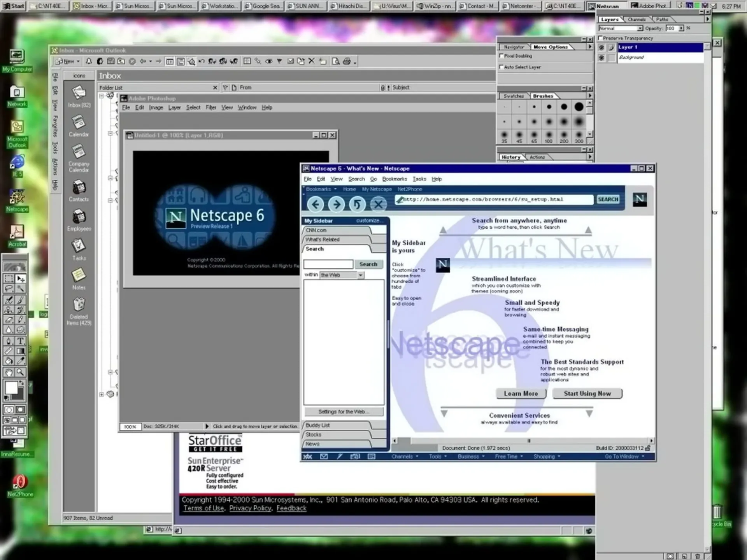Open the Filter menu in Photoshop
The image size is (747, 560).
tap(210, 108)
